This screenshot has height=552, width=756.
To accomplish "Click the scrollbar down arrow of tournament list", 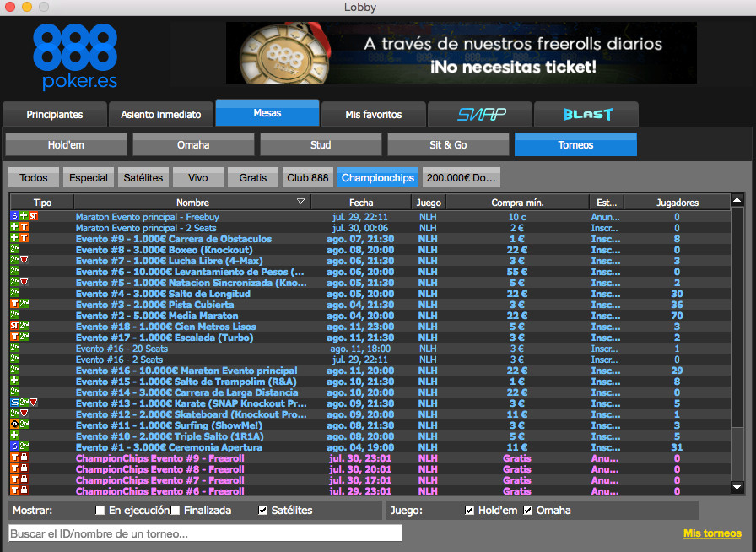I will pyautogui.click(x=737, y=487).
